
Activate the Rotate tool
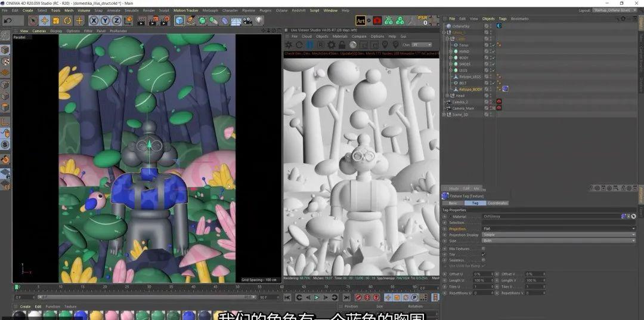67,20
